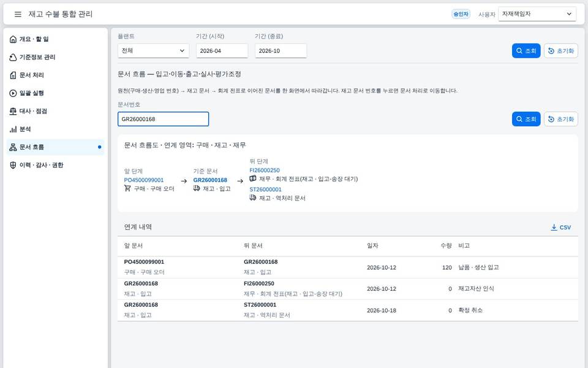
Task: Click the 앞 문서 column header
Action: pos(133,245)
